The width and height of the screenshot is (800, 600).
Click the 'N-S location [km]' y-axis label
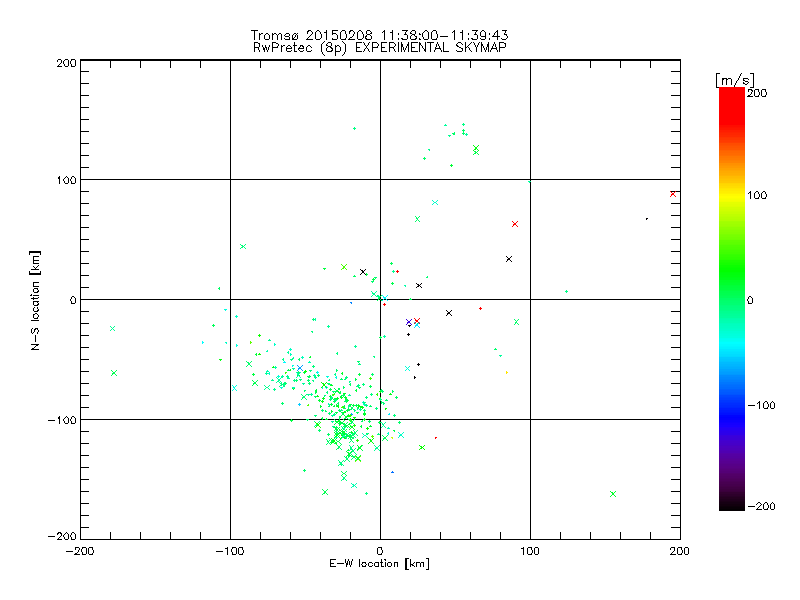pos(35,301)
